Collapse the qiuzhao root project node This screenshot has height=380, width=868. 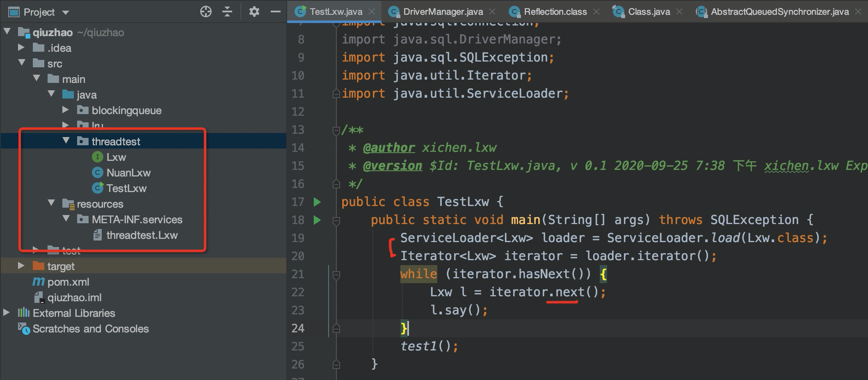[x=7, y=31]
